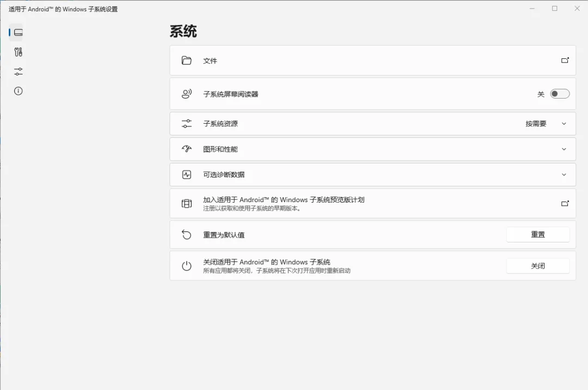Toggle the 子系统屏幕阅读器 switch
588x390 pixels.
pos(560,94)
